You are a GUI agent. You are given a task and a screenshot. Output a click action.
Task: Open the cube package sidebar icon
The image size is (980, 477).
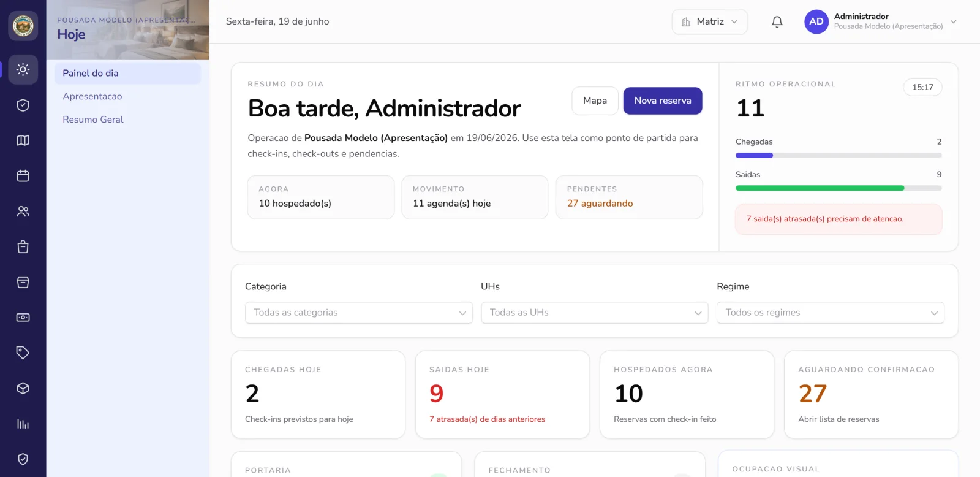tap(23, 388)
